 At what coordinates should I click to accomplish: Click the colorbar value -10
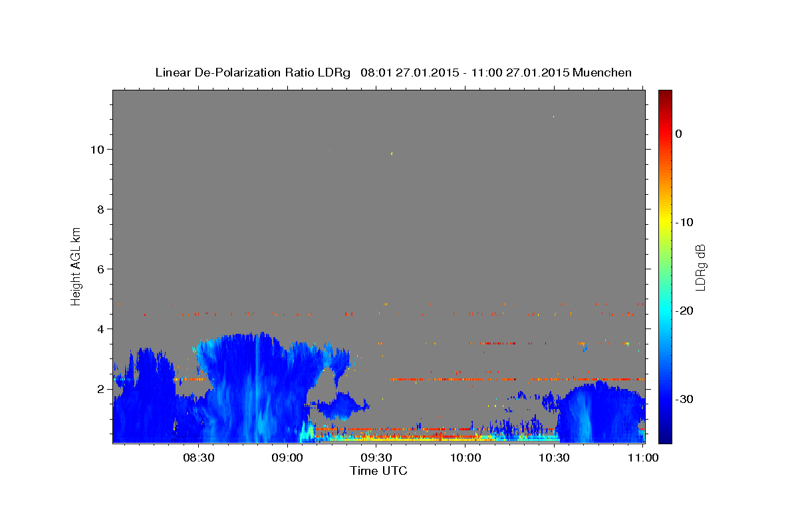coord(684,222)
